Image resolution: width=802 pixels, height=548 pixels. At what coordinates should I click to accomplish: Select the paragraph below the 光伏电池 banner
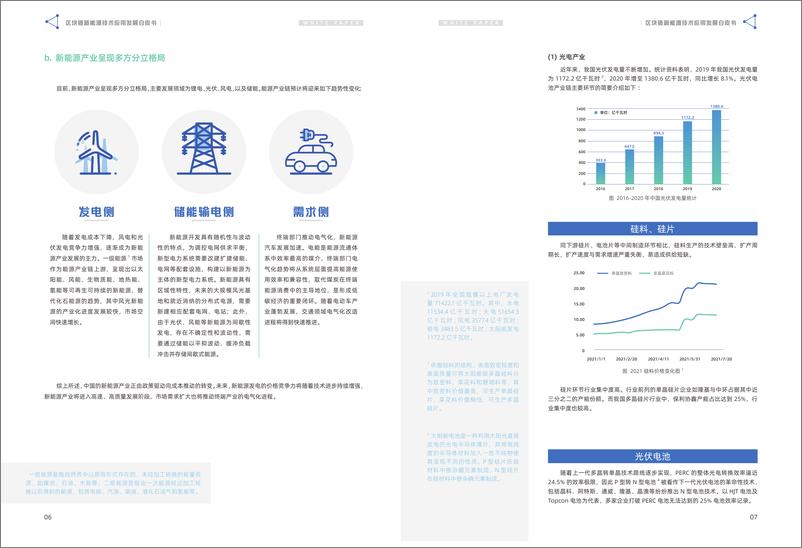652,487
